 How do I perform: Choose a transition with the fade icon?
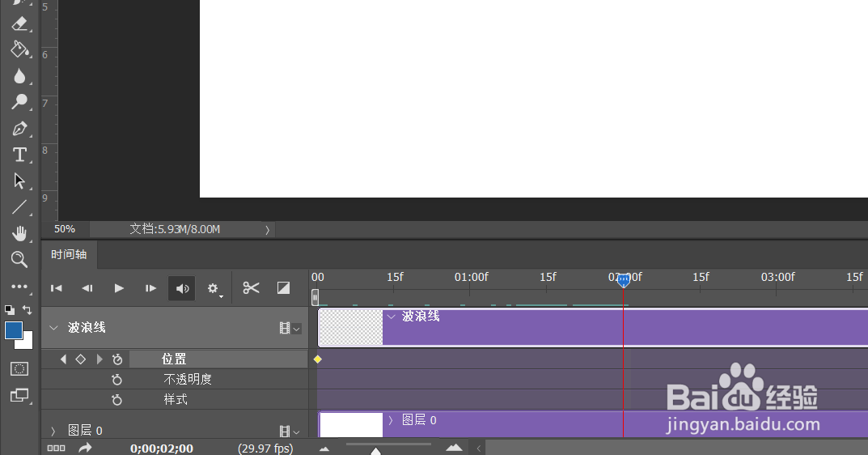[283, 287]
